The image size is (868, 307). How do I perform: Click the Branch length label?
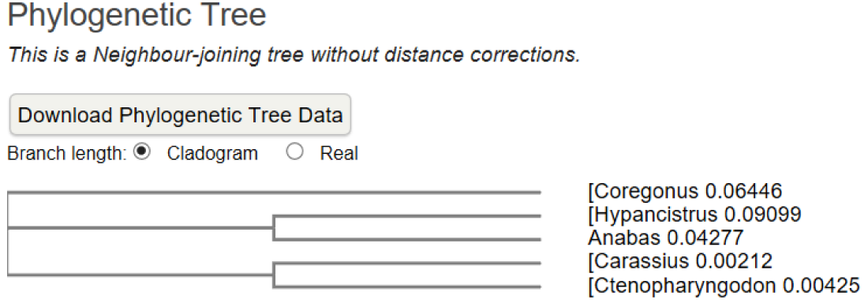(67, 153)
